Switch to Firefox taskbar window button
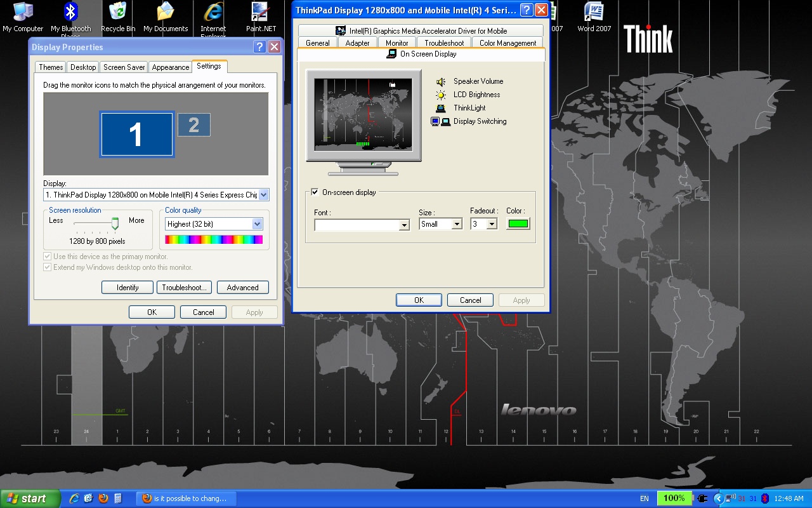 point(186,498)
